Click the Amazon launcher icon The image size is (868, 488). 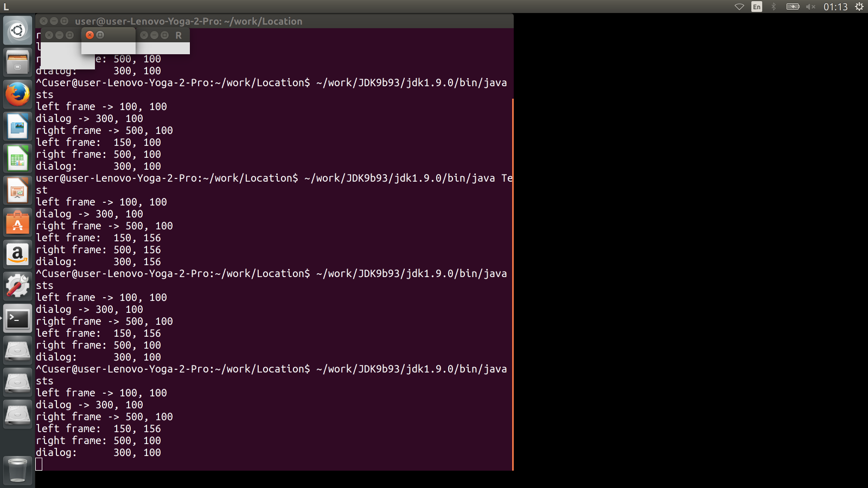coord(17,255)
